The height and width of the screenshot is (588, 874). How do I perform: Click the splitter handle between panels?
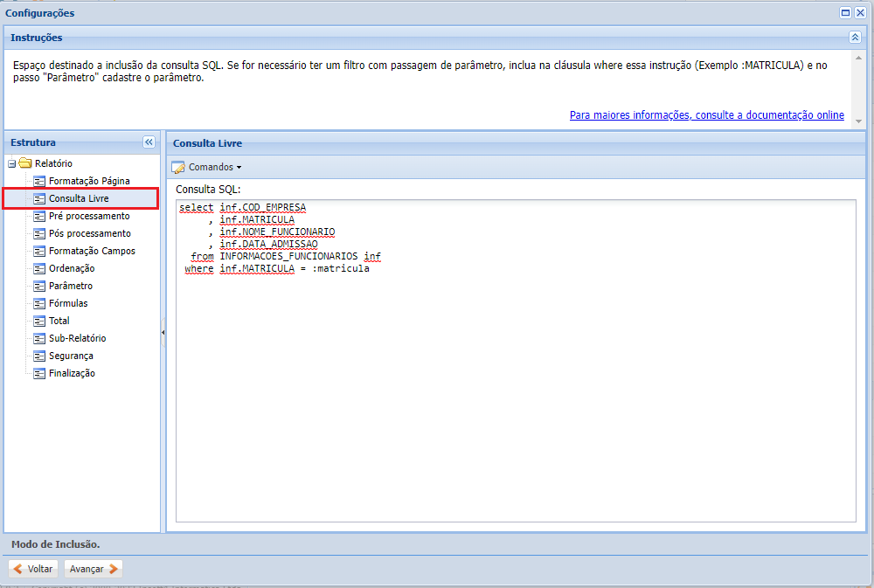click(163, 333)
